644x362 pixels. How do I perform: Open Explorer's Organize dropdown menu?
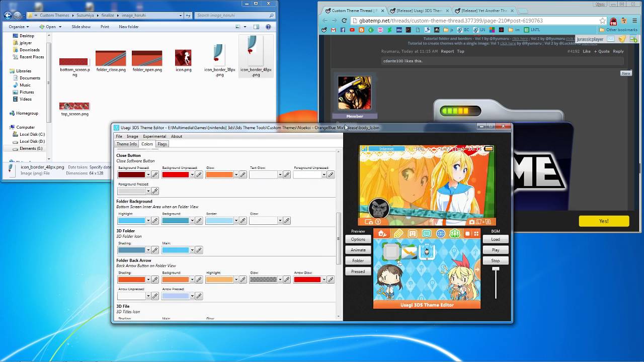tap(19, 27)
